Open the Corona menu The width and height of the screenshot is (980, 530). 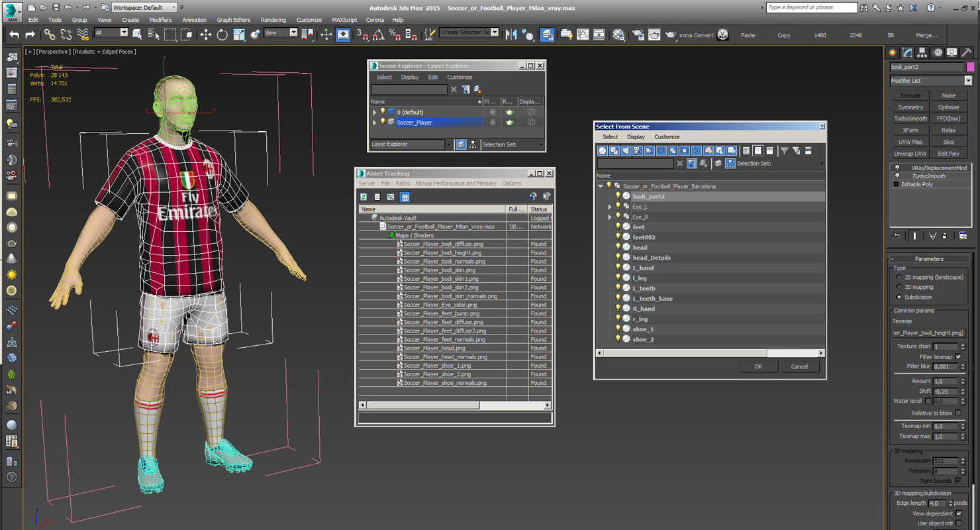[x=375, y=20]
